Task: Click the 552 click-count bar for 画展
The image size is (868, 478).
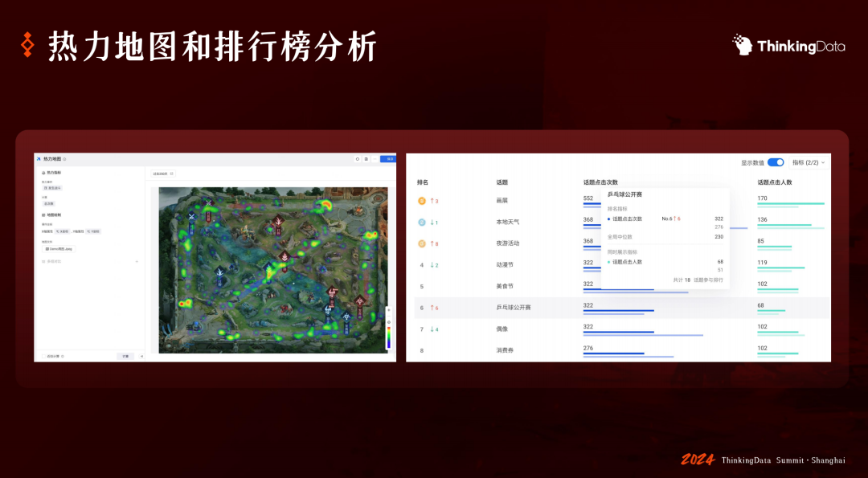Action: [592, 203]
